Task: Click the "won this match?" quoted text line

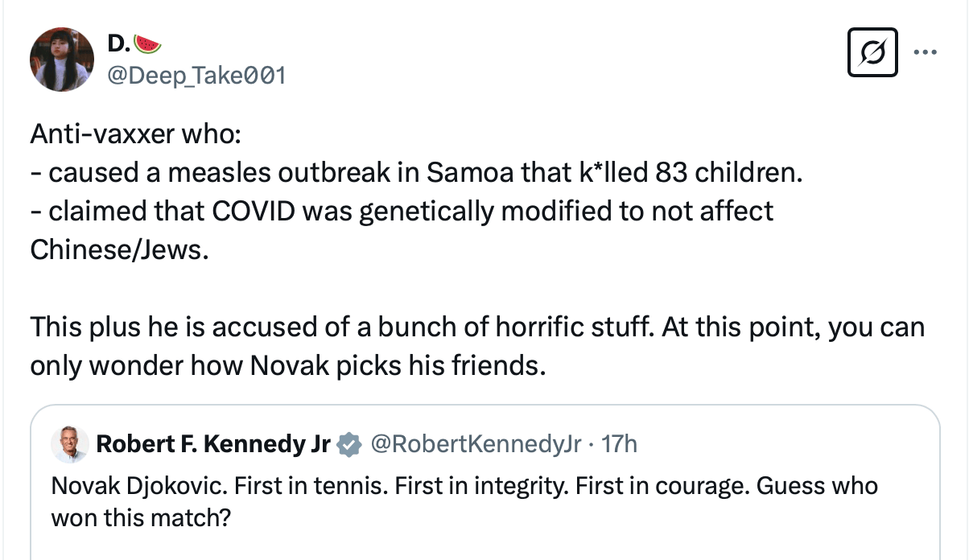Action: (x=140, y=517)
